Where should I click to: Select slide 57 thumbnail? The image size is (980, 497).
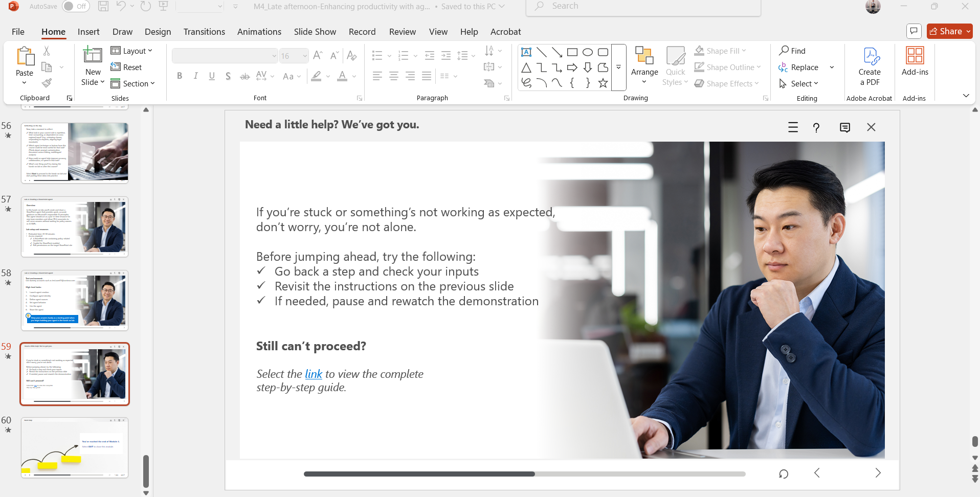[x=75, y=227]
